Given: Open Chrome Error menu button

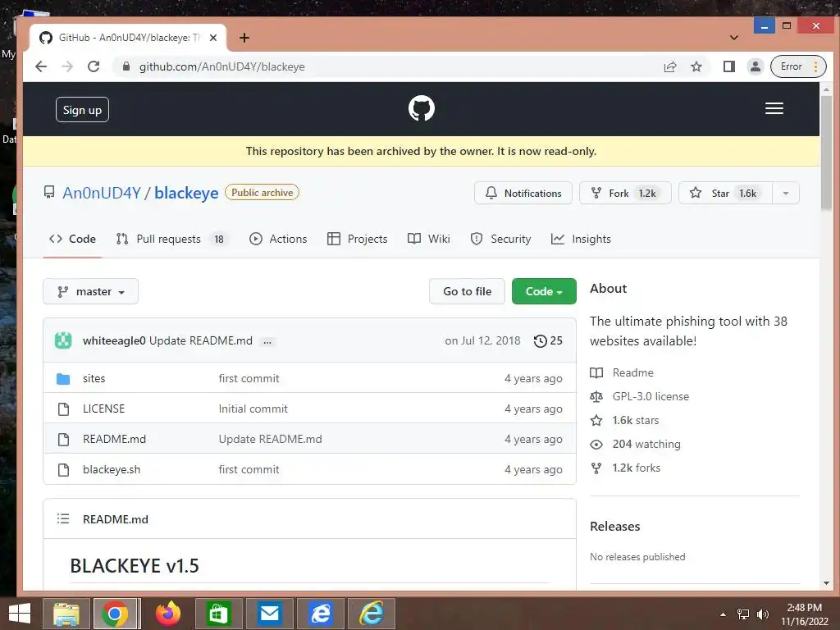Looking at the screenshot, I should click(x=798, y=66).
